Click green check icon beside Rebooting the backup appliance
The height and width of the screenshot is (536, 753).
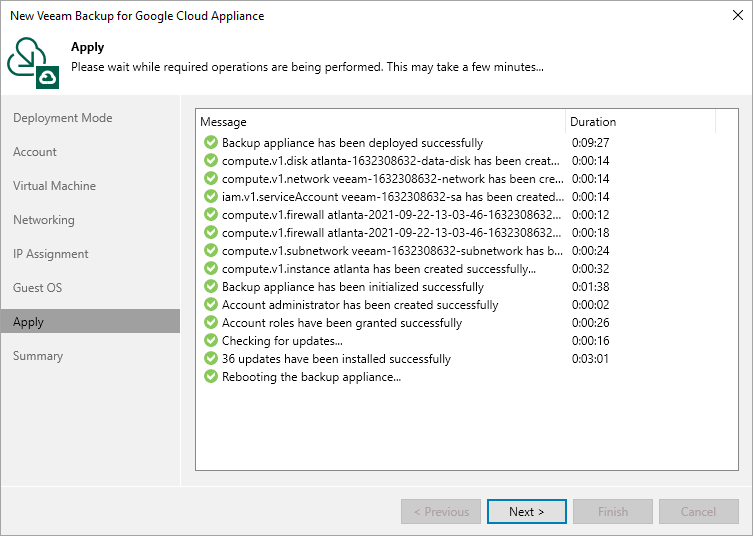point(210,377)
